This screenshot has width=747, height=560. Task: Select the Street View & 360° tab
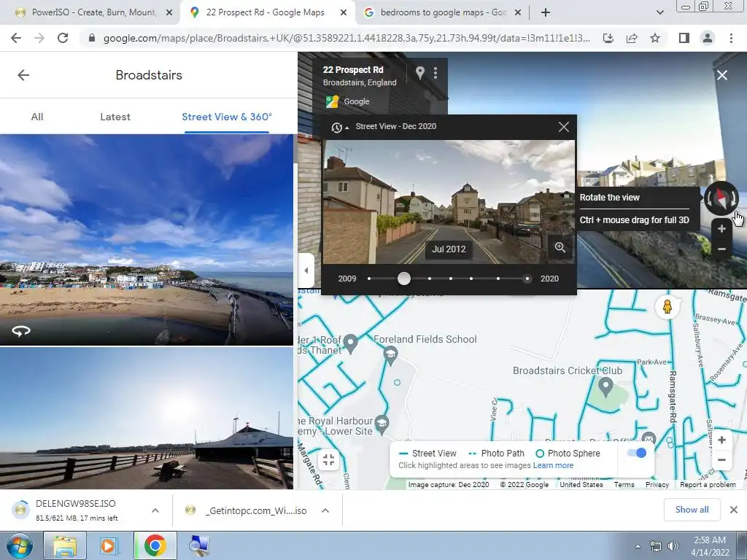[227, 117]
